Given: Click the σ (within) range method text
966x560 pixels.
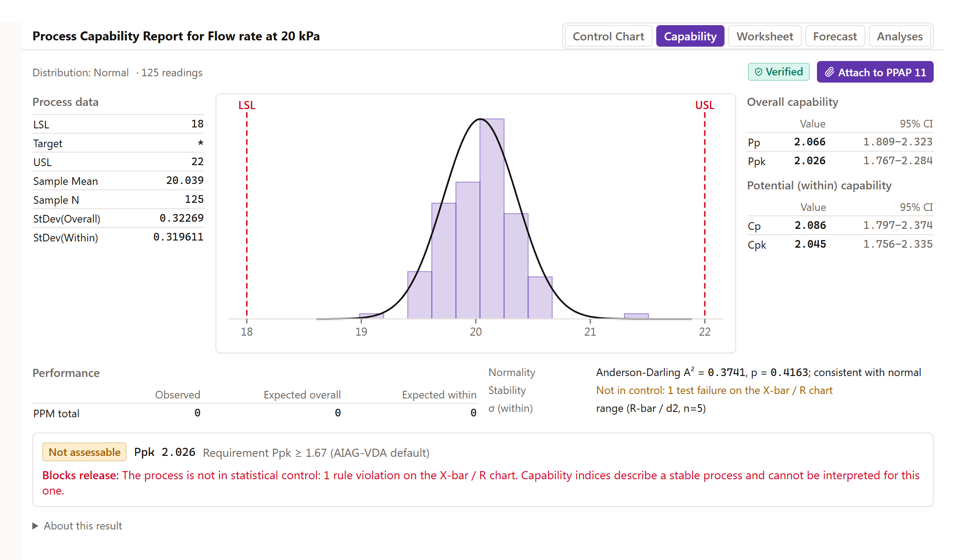Looking at the screenshot, I should tap(651, 408).
